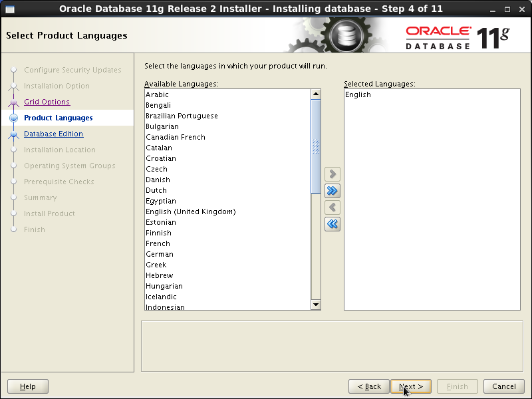The width and height of the screenshot is (532, 399).
Task: Click the Available Languages scrollbar thumb
Action: click(x=316, y=146)
